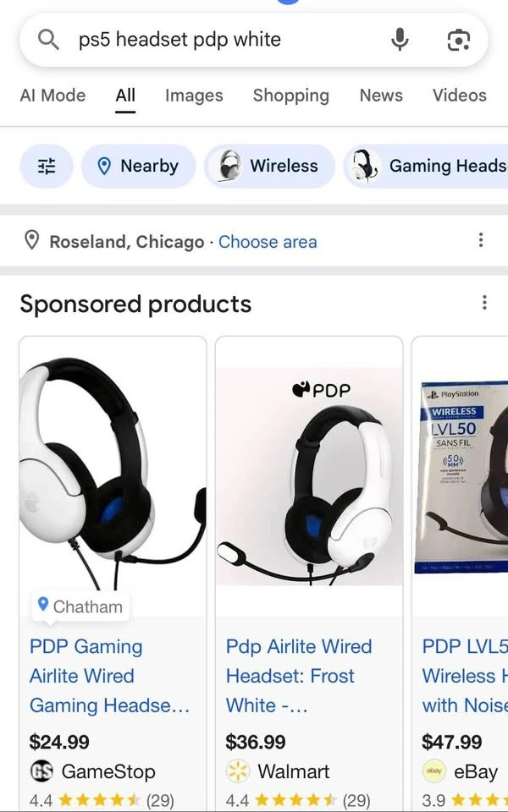Open Pdp Airlite Wired Headset Frost White link

[x=299, y=676]
